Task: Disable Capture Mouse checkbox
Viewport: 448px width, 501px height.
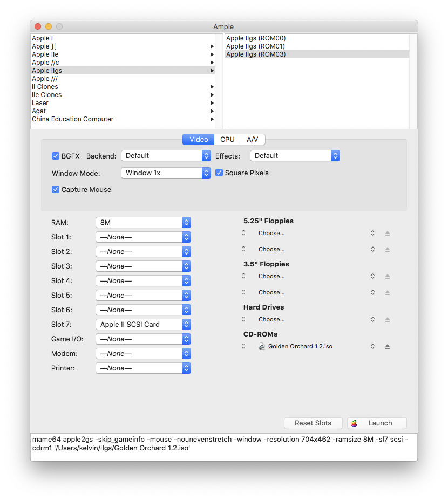Action: [x=55, y=189]
